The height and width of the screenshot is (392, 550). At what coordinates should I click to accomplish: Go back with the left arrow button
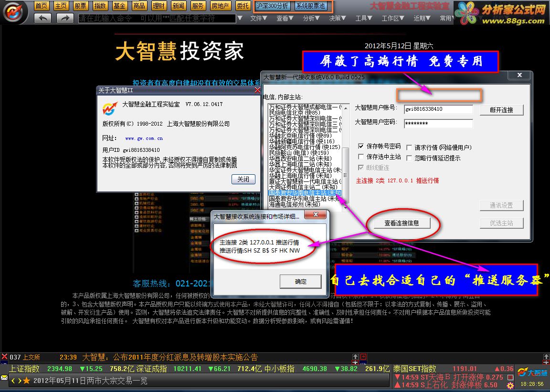[x=42, y=18]
